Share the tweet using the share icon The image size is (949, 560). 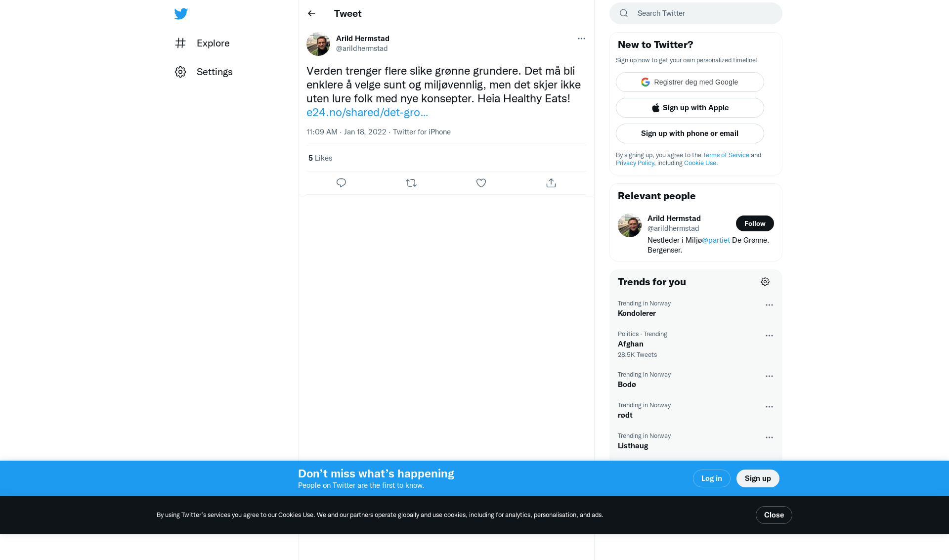(551, 183)
